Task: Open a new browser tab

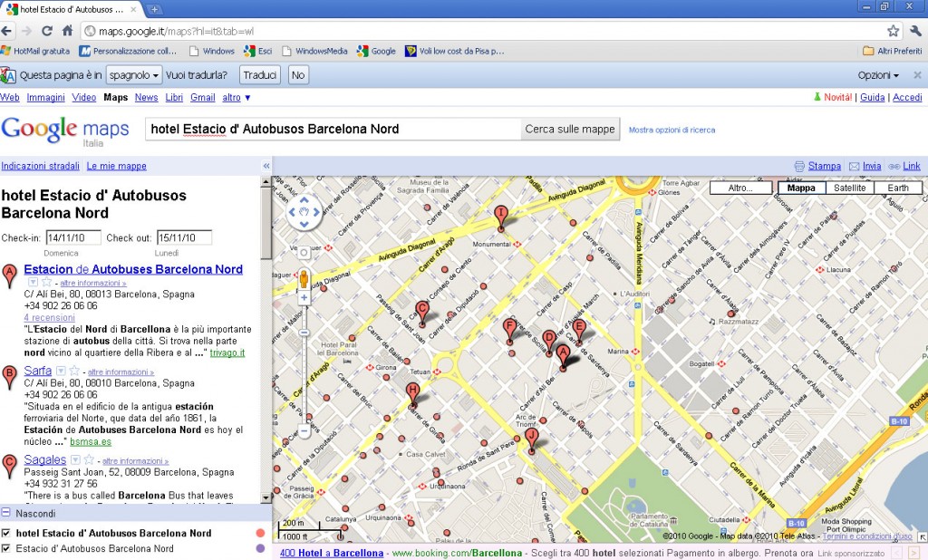Action: click(154, 9)
